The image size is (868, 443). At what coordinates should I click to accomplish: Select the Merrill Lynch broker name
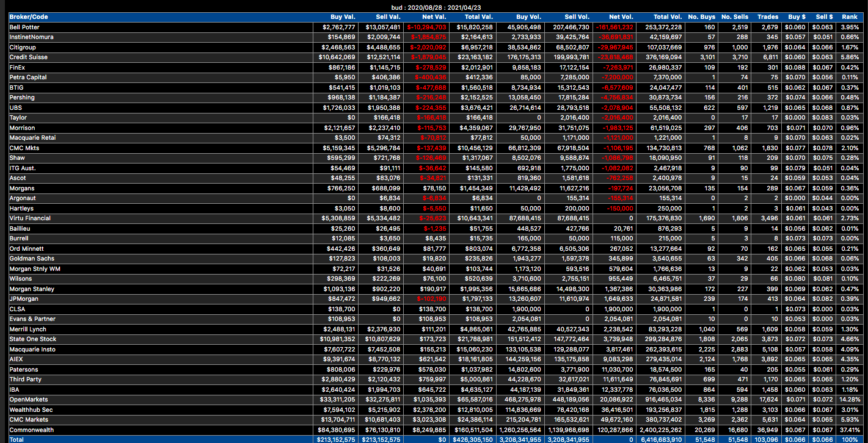tap(27, 329)
